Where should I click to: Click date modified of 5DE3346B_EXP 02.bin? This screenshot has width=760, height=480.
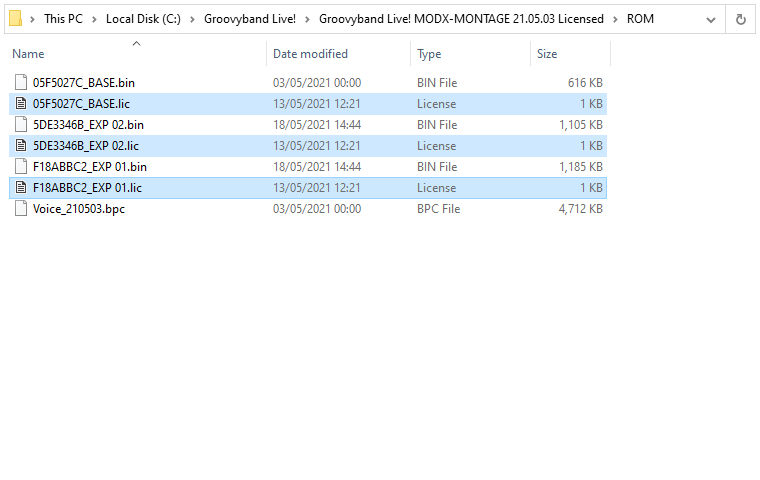317,125
